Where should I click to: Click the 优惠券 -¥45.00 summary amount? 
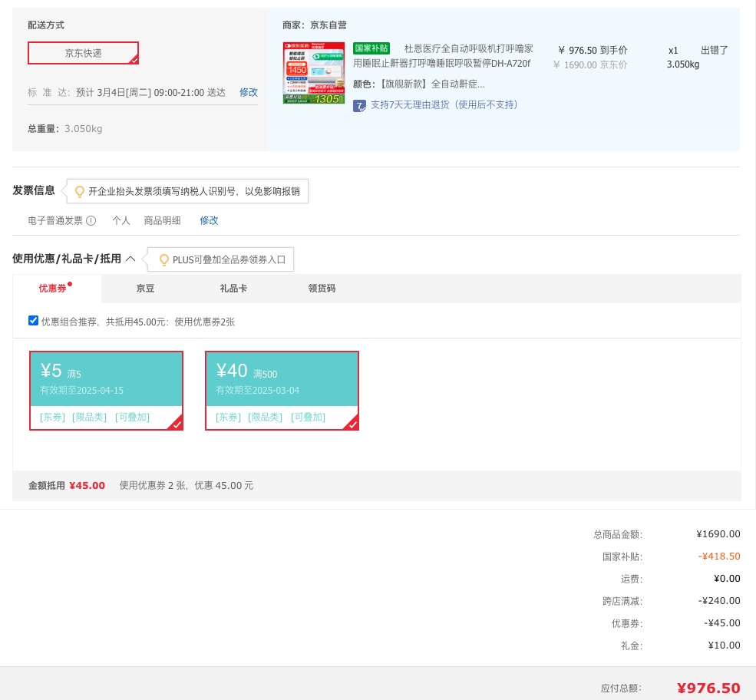click(721, 623)
